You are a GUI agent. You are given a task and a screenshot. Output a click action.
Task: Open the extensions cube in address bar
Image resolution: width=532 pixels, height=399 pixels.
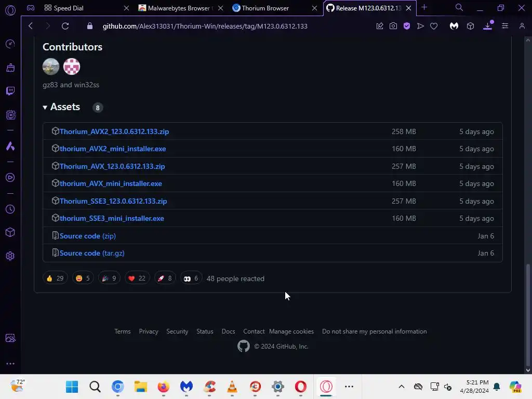tap(470, 26)
